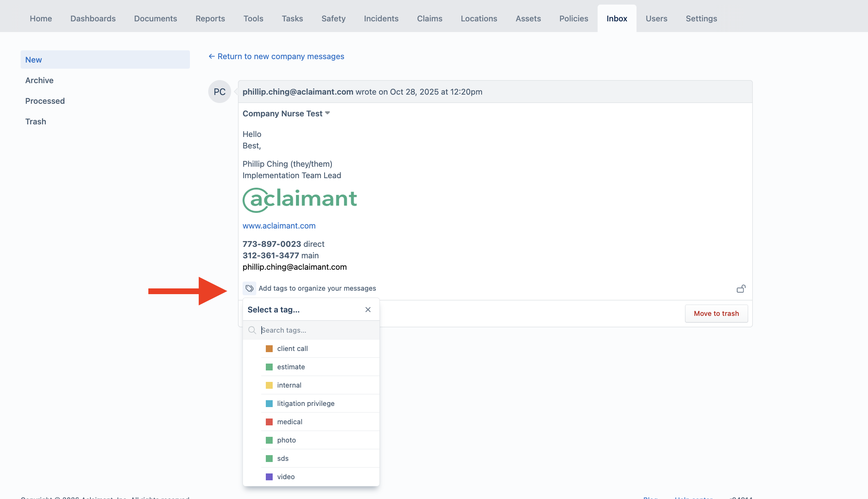Click the aclaimant logo in signature
This screenshot has width=868, height=499.
pyautogui.click(x=300, y=200)
